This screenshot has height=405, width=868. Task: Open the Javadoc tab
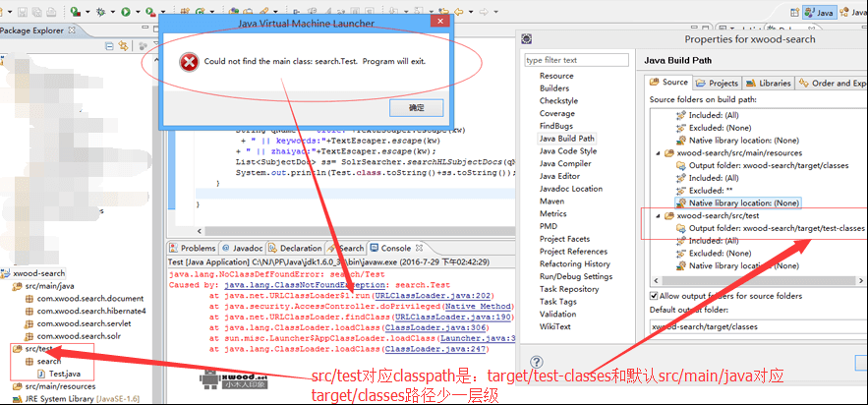pos(242,248)
